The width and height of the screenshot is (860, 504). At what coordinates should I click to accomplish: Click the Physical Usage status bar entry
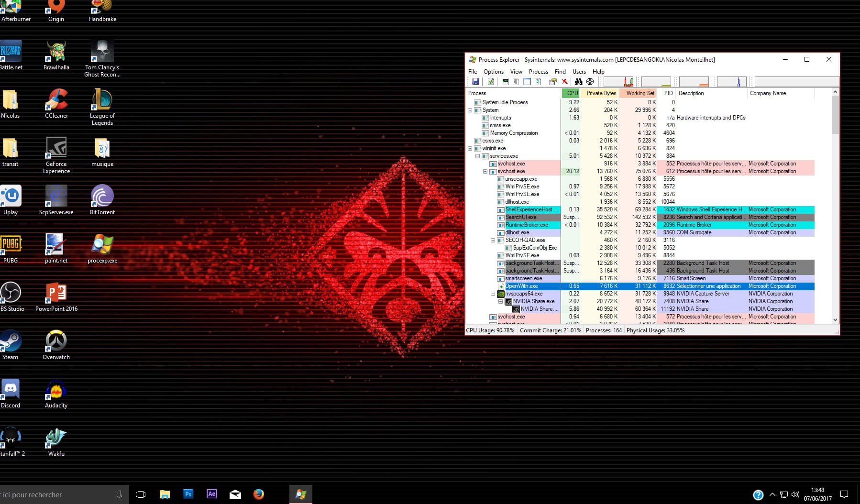coord(655,330)
